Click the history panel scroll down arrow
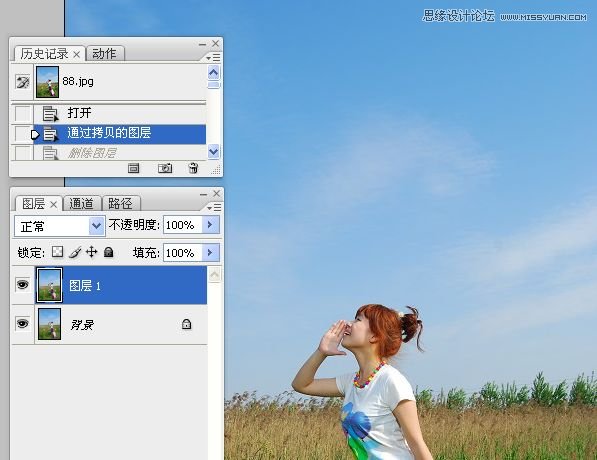Screen dimensions: 597x460 coord(214,152)
